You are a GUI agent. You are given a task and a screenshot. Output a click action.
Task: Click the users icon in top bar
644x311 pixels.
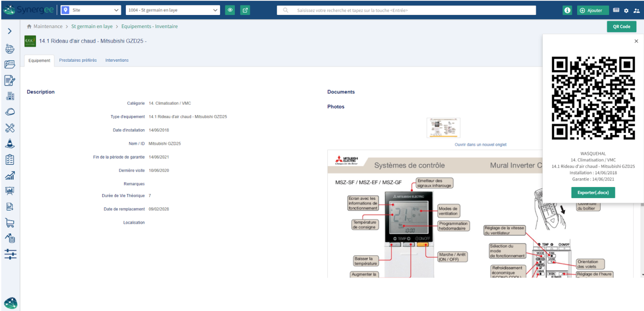tap(637, 10)
